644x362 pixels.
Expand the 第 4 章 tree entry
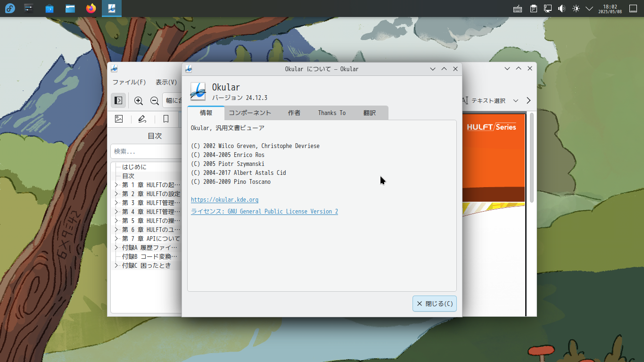click(116, 212)
